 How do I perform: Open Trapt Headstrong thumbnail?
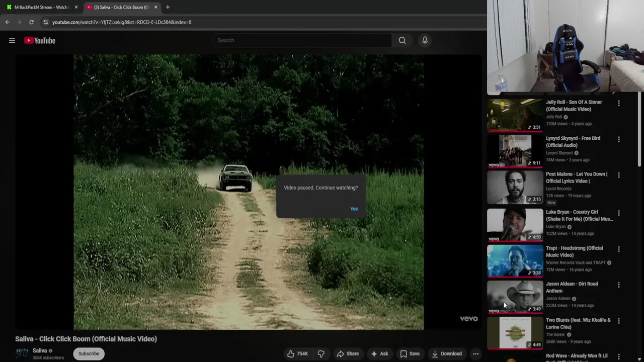click(x=515, y=261)
